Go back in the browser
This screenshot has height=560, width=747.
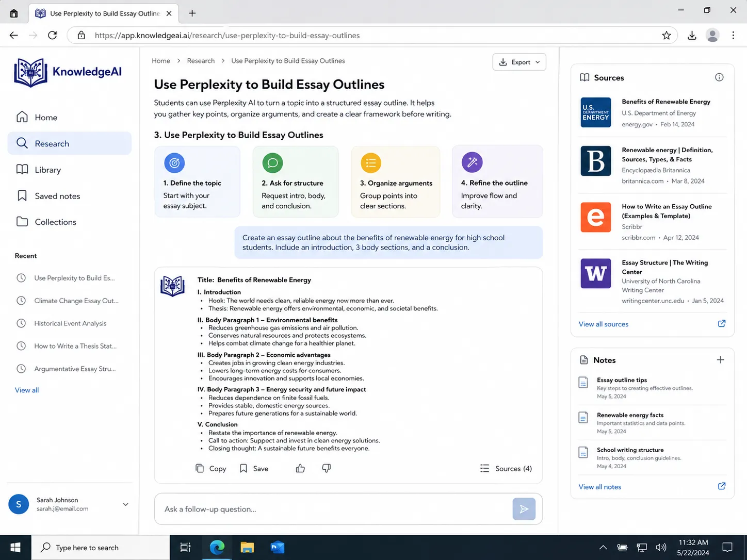14,35
